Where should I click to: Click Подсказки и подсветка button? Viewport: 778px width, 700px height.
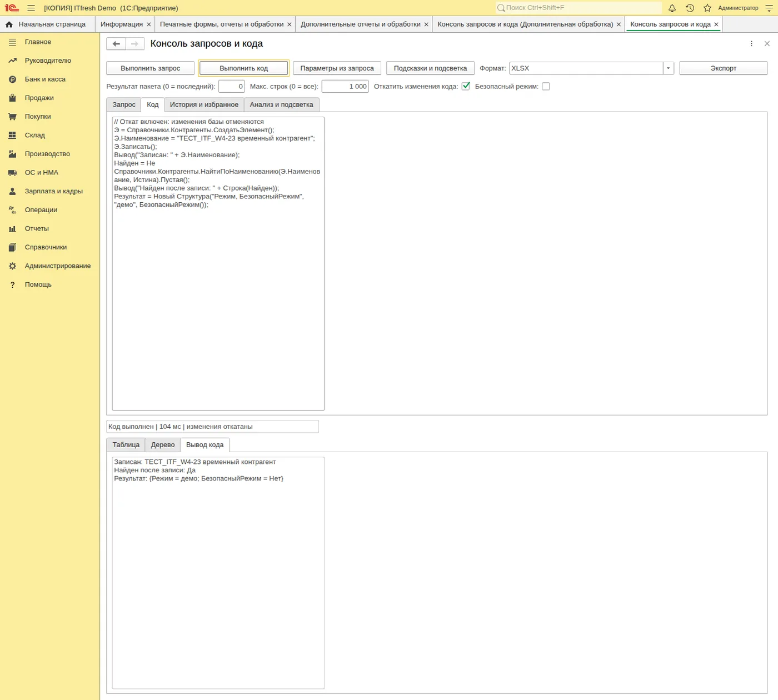431,68
